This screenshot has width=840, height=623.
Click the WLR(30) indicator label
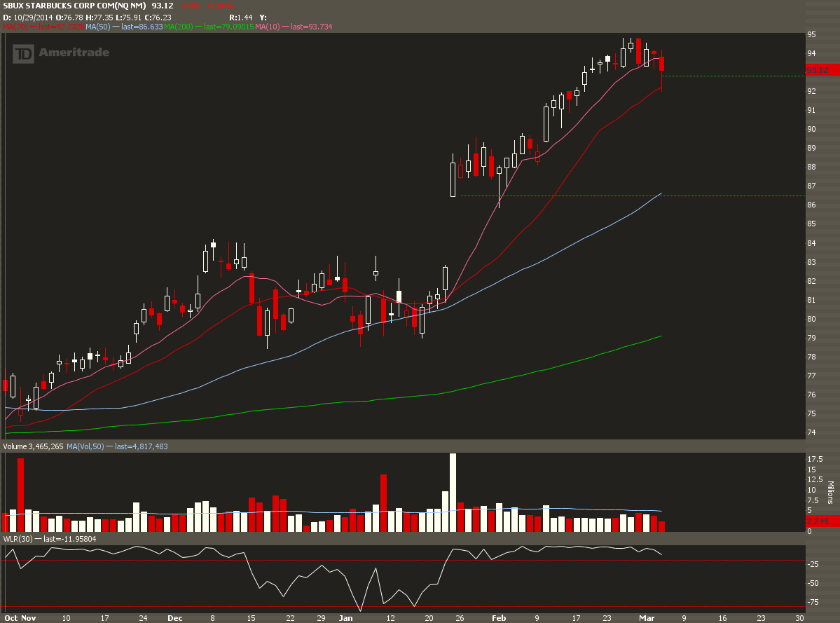point(18,539)
